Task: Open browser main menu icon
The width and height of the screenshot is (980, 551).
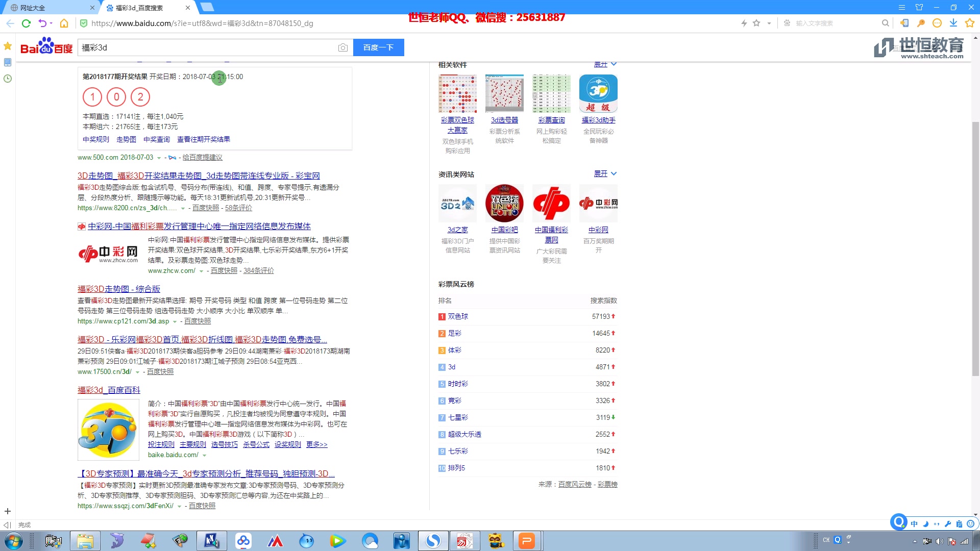Action: click(x=902, y=8)
